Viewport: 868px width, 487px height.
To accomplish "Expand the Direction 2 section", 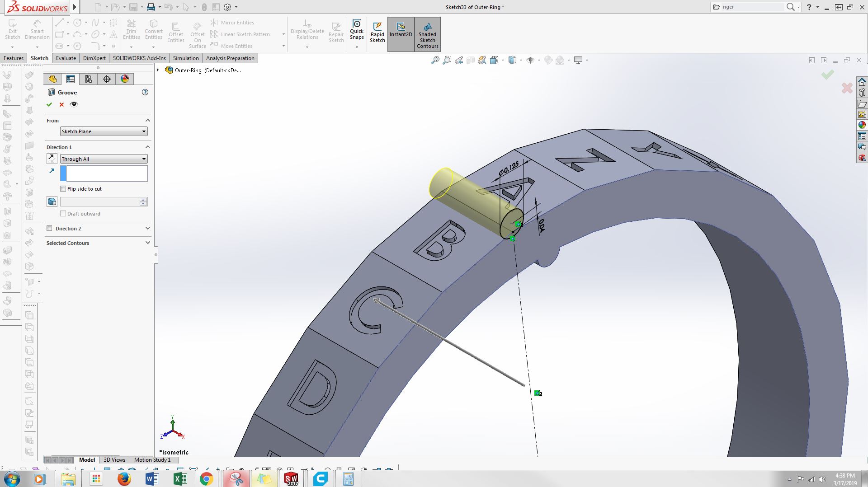I will [147, 229].
